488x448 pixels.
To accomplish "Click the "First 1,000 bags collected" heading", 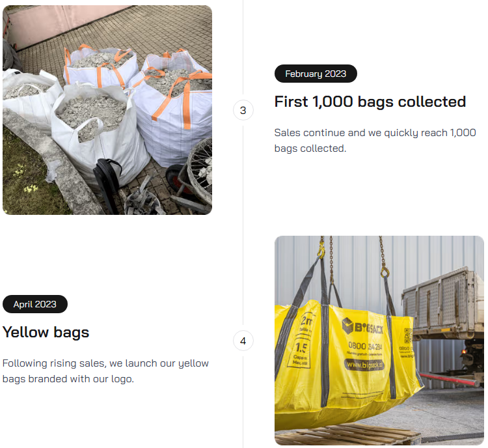I will coord(370,102).
